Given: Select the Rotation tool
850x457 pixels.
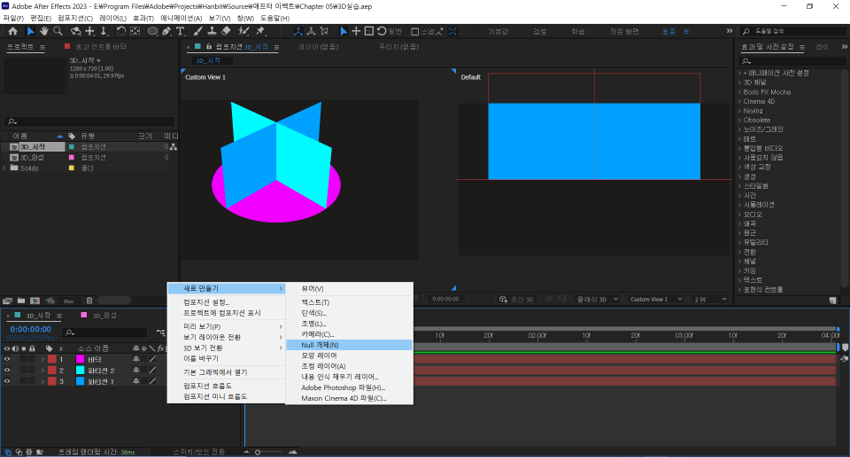Looking at the screenshot, I should 121,31.
